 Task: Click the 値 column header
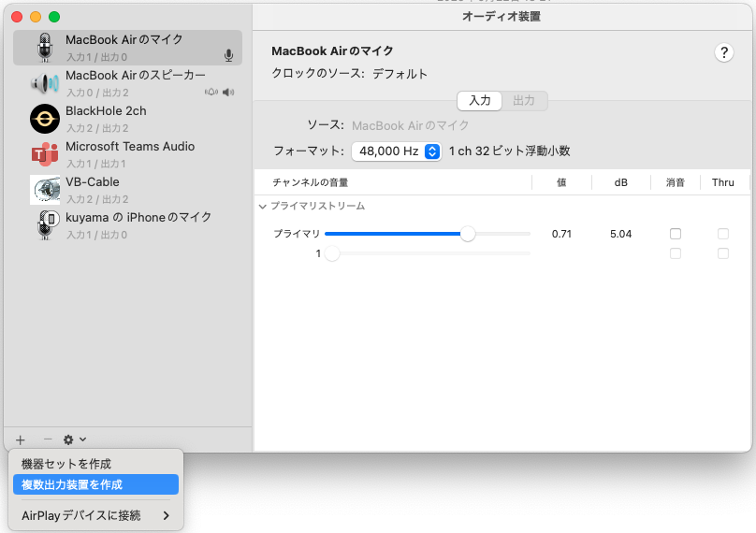tap(561, 182)
